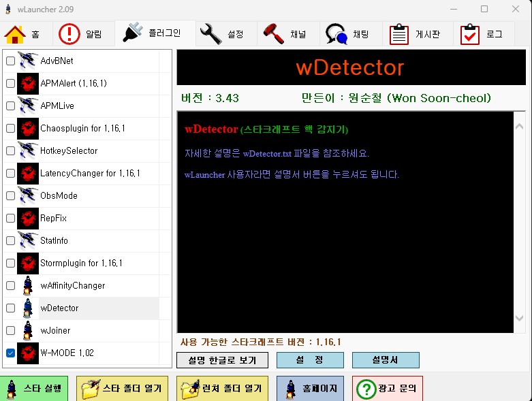This screenshot has height=401, width=532.
Task: Click the Chaosplugin red splat icon
Action: [x=28, y=128]
